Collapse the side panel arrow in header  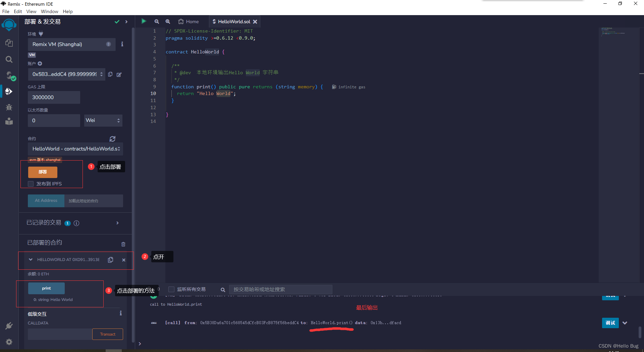(126, 22)
